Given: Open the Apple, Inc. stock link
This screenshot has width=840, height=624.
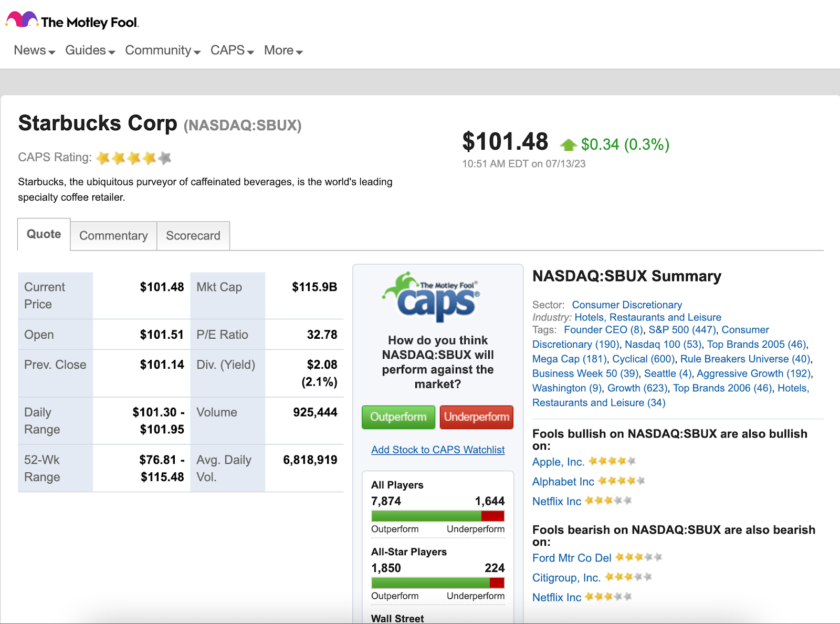Looking at the screenshot, I should click(558, 462).
